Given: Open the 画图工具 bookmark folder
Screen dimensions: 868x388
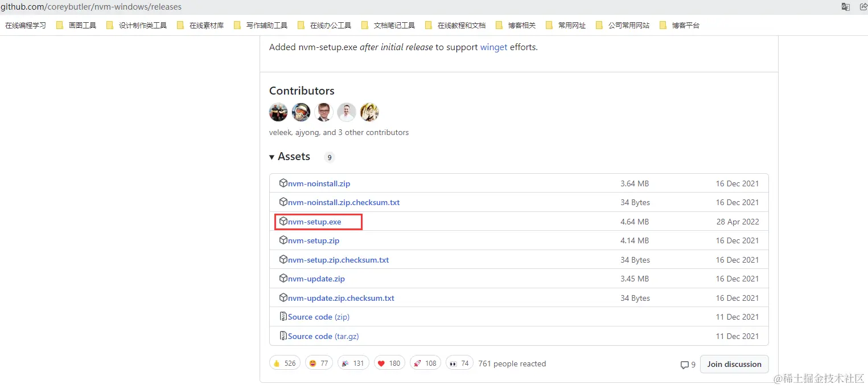Looking at the screenshot, I should tap(77, 26).
